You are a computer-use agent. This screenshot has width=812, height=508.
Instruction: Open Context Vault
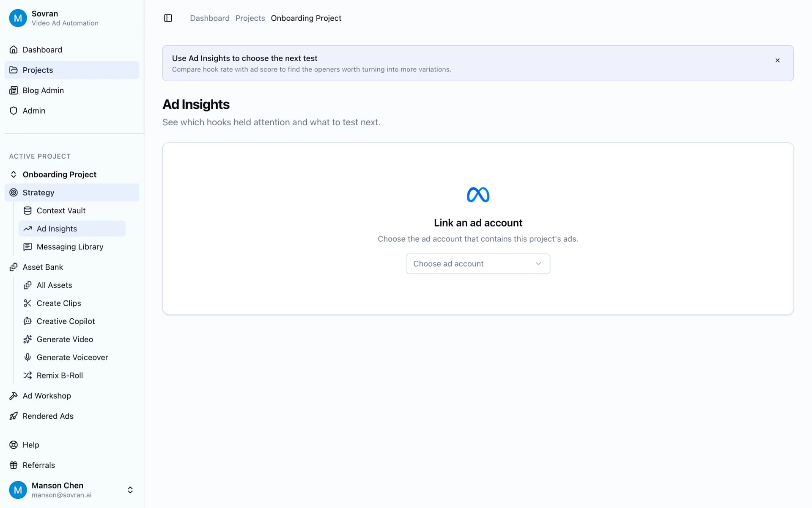point(72,210)
